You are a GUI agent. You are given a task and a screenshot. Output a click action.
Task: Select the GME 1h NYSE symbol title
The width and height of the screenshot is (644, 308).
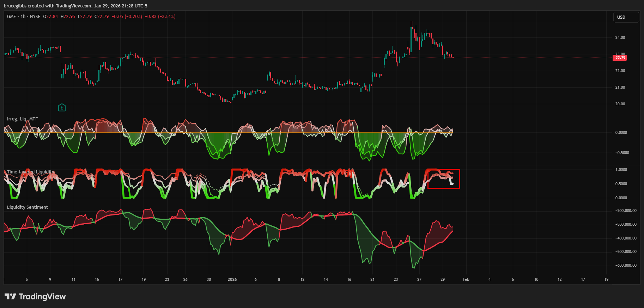click(x=24, y=17)
